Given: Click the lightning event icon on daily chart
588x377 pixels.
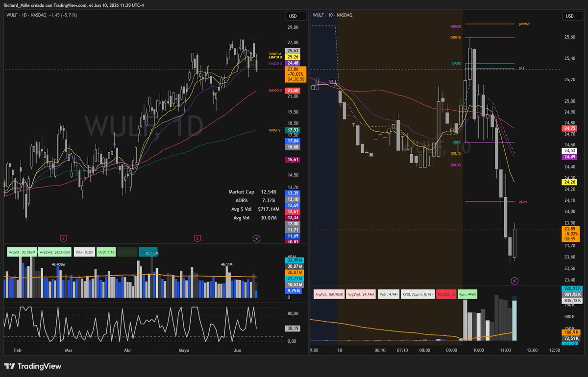Looking at the screenshot, I should [256, 238].
